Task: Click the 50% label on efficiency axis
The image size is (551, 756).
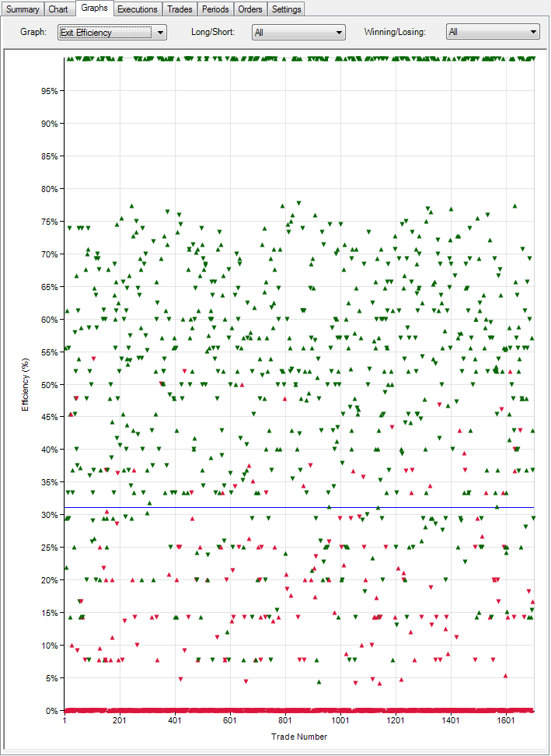Action: (50, 385)
